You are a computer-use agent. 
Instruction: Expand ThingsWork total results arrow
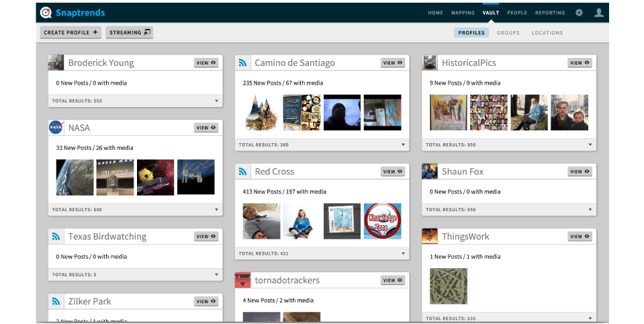pos(590,318)
